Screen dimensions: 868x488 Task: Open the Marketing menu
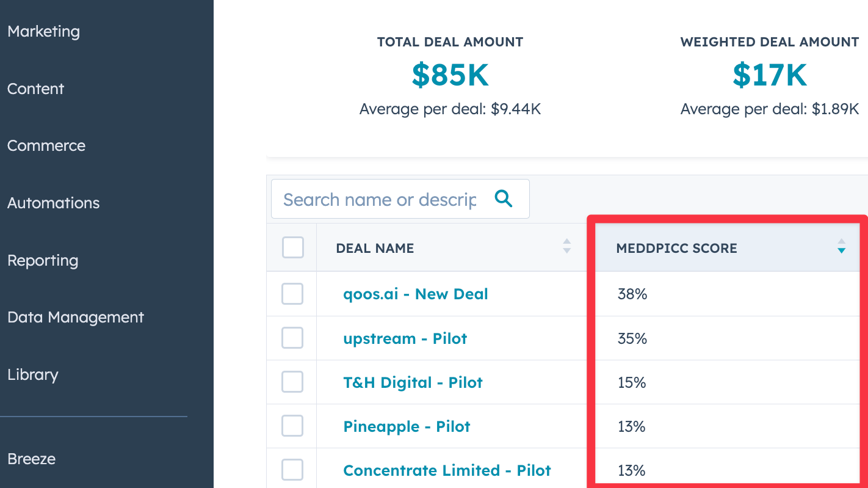pyautogui.click(x=43, y=31)
